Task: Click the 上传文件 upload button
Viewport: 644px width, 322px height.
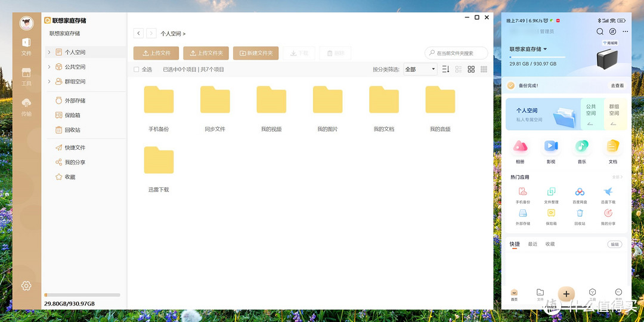Action: pos(156,53)
